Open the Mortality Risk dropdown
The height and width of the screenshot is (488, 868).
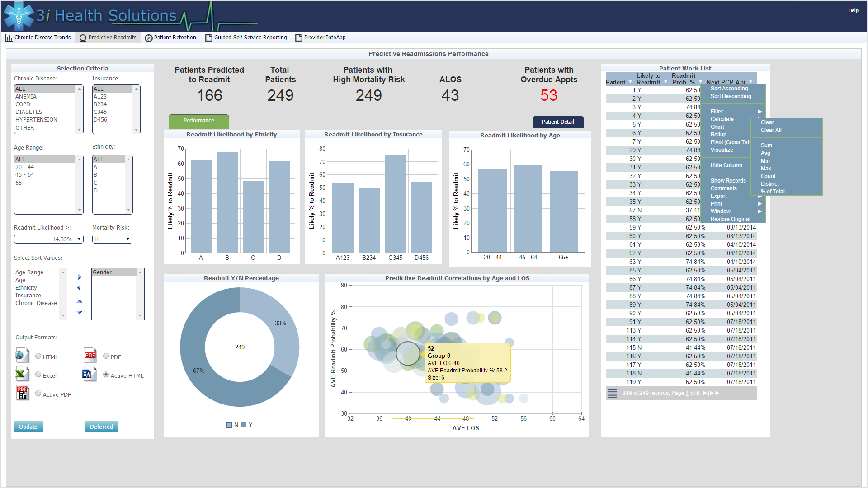click(x=127, y=239)
